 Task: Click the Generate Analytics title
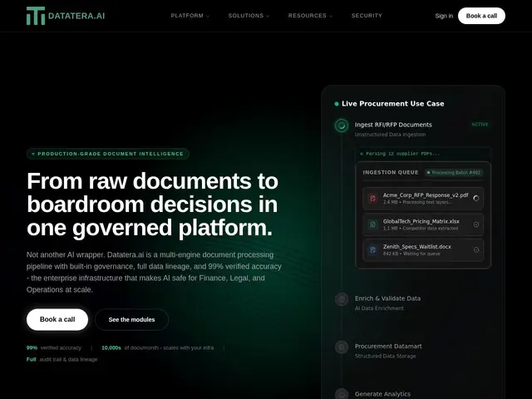click(382, 394)
